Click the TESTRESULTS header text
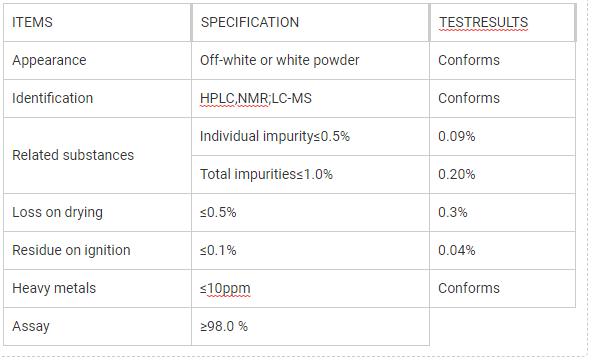This screenshot has width=592, height=361. coord(483,22)
